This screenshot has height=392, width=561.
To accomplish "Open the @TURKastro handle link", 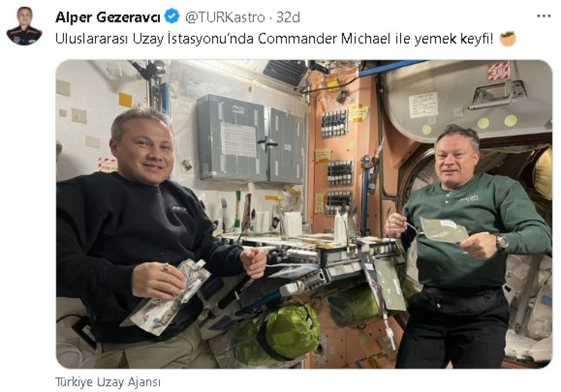I will [x=225, y=17].
